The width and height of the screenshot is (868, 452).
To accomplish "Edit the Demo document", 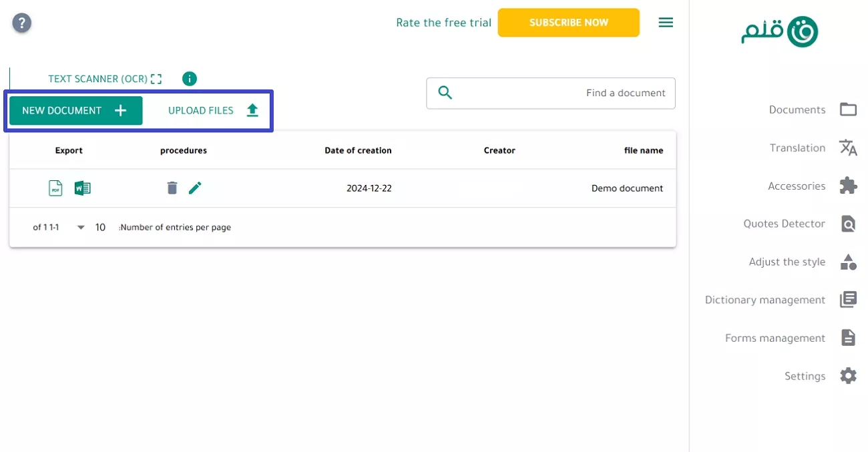I will tap(195, 188).
